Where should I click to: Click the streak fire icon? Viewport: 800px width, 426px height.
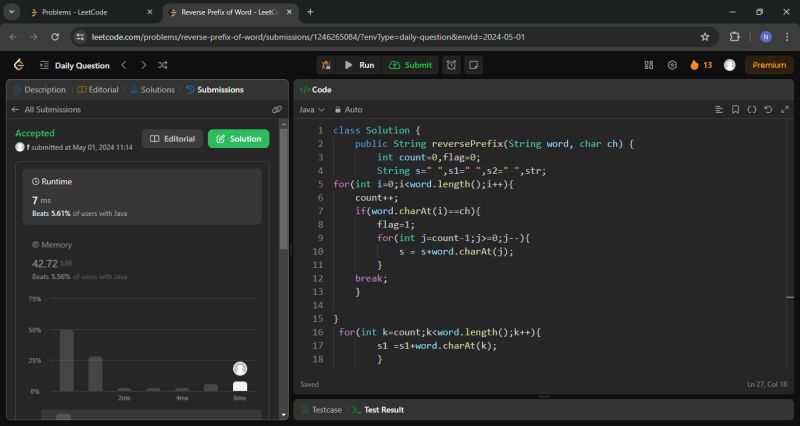point(696,65)
